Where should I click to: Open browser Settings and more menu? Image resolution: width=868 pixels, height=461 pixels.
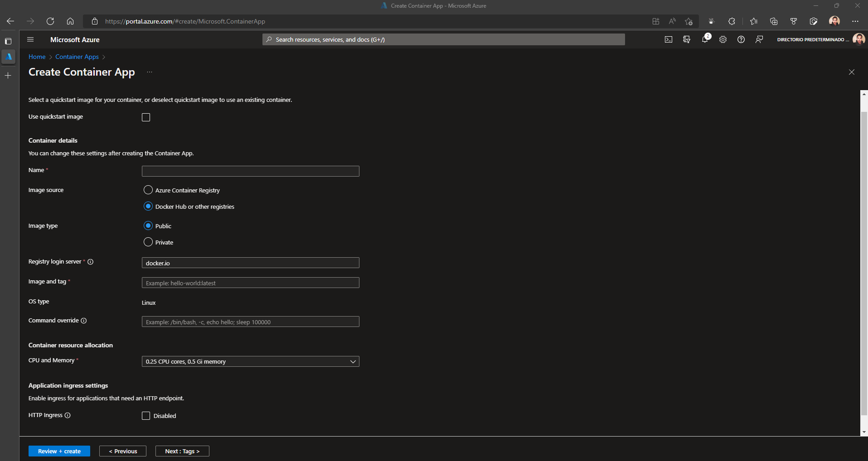[x=856, y=21]
